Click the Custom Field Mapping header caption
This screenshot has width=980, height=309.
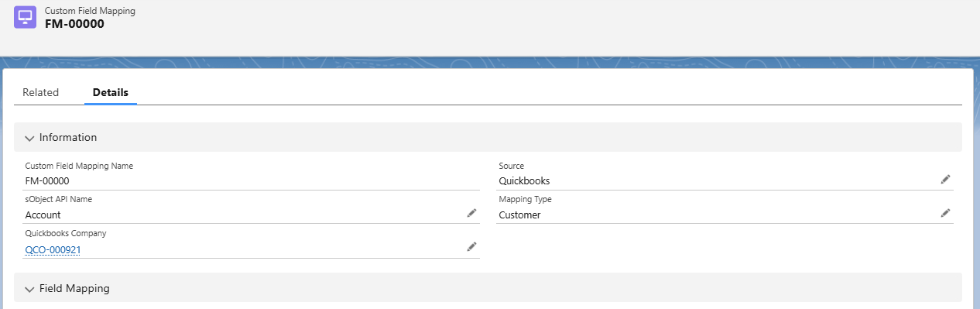pos(90,11)
